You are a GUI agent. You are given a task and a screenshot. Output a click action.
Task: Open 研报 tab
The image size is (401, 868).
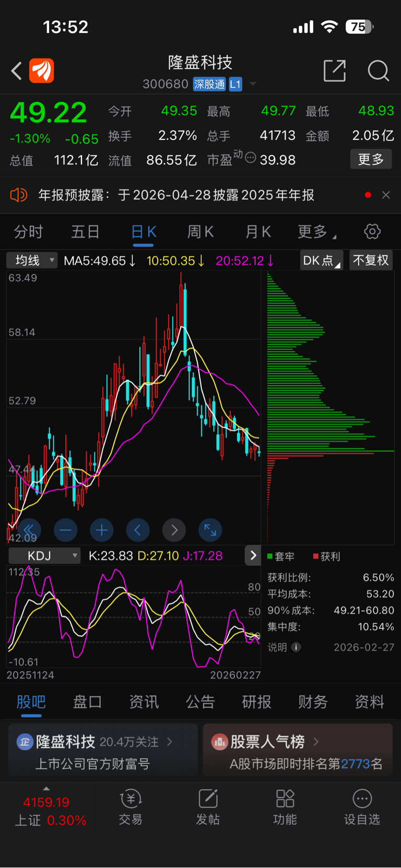tap(256, 702)
